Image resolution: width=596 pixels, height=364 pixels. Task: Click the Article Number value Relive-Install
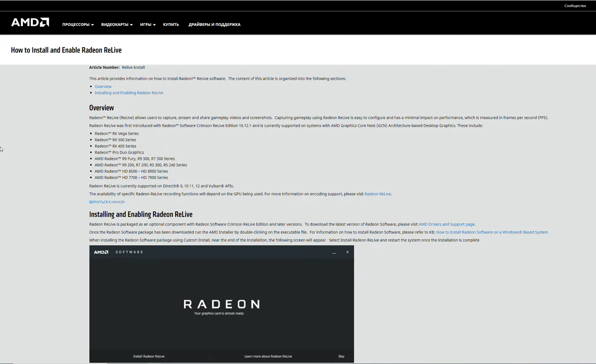click(x=133, y=67)
